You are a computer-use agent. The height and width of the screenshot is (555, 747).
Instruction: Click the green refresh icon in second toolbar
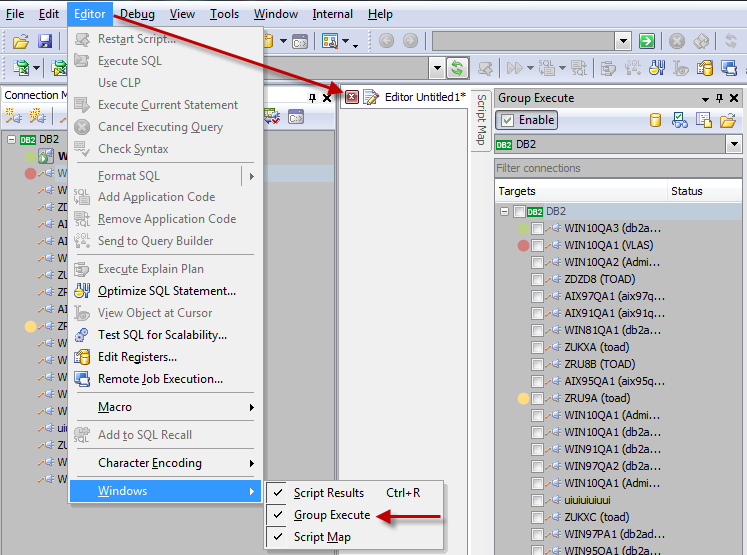(x=457, y=68)
